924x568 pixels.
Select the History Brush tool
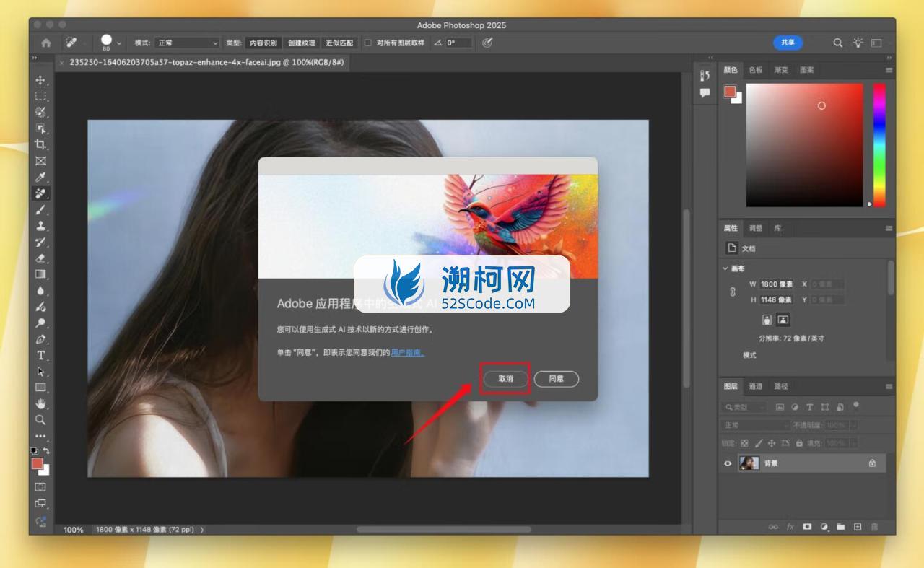click(40, 242)
